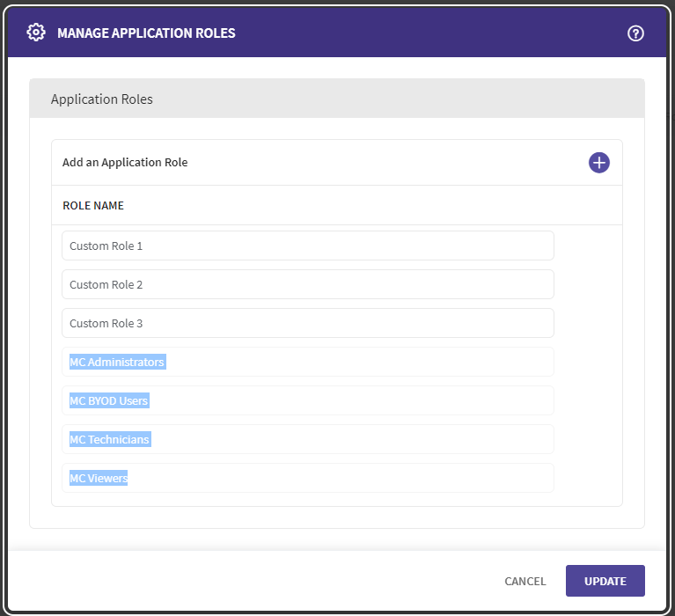Click the Manage Application Roles title text
This screenshot has width=675, height=616.
coord(146,33)
